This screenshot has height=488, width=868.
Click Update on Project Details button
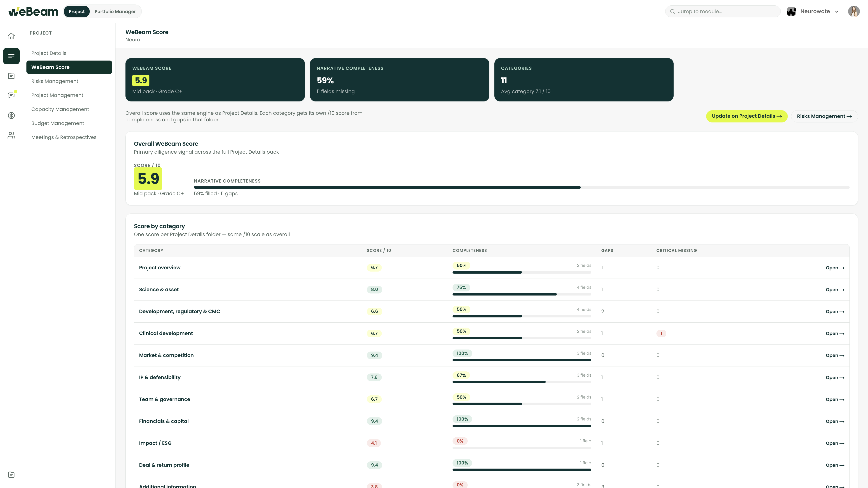tap(747, 116)
